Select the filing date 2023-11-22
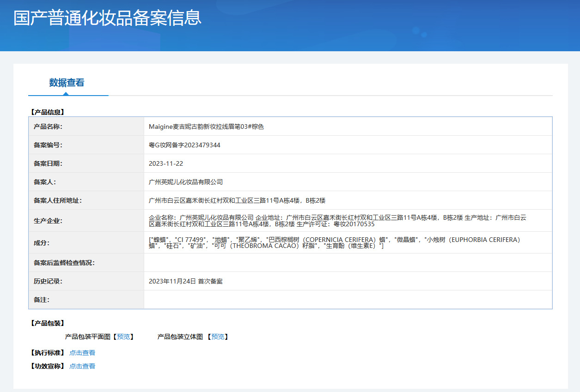 (x=166, y=163)
